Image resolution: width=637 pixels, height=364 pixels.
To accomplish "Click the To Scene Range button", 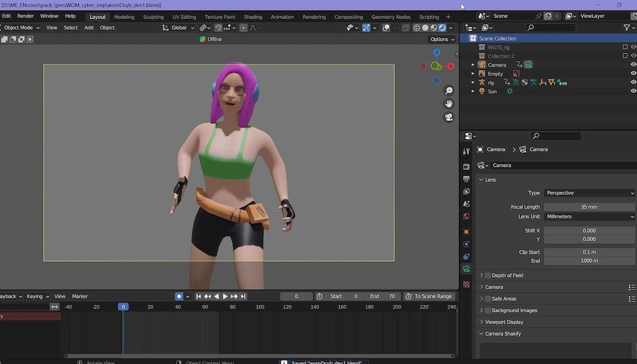I will [429, 297].
